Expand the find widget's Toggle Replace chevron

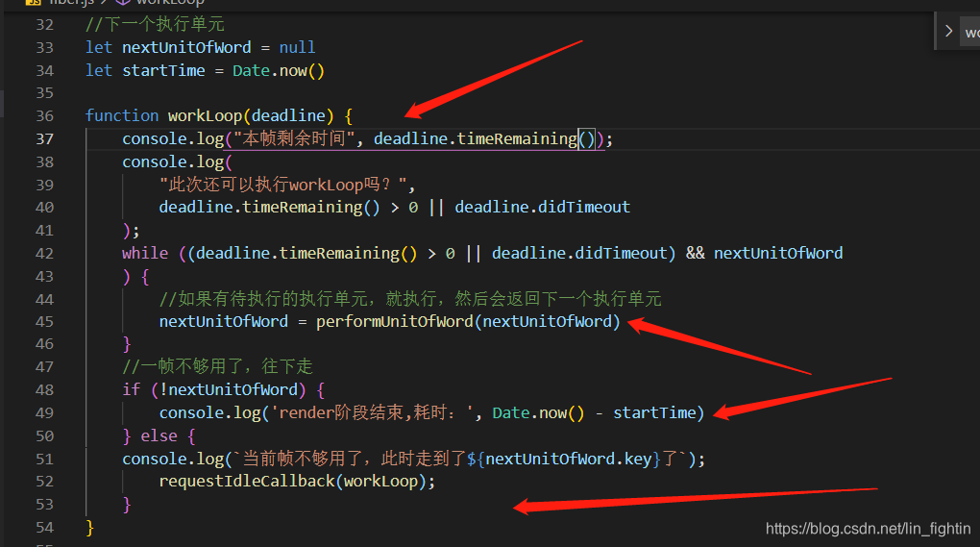948,31
